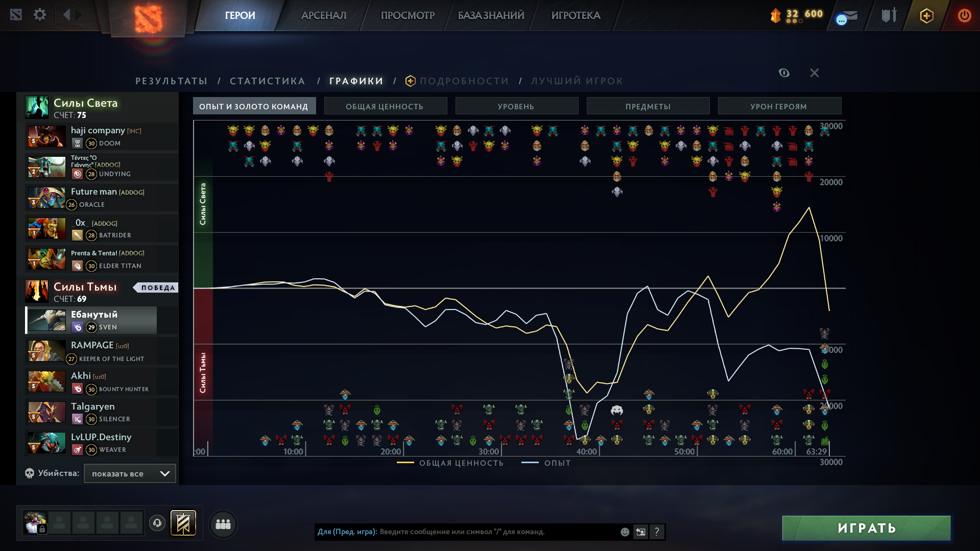Open the ПРОСМОТР top tab
This screenshot has height=551, width=980.
tap(408, 15)
